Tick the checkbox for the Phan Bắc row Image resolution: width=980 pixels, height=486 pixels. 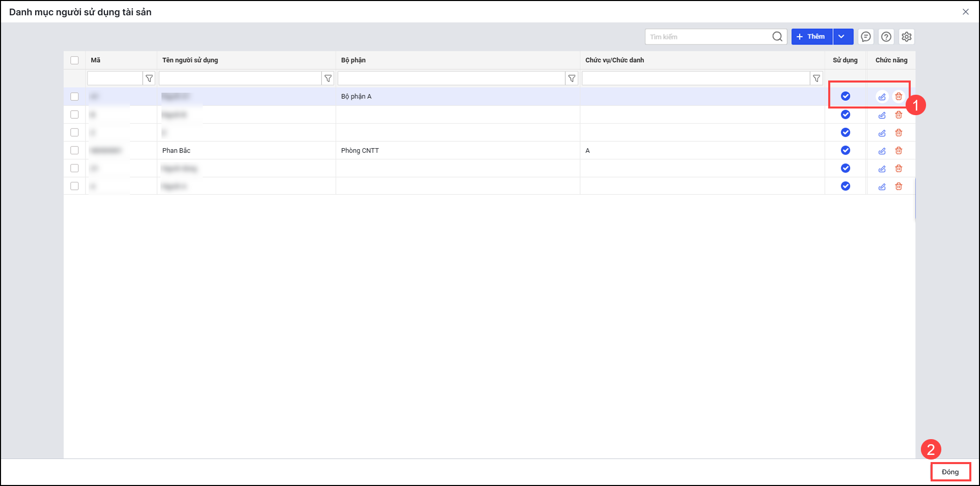(75, 150)
